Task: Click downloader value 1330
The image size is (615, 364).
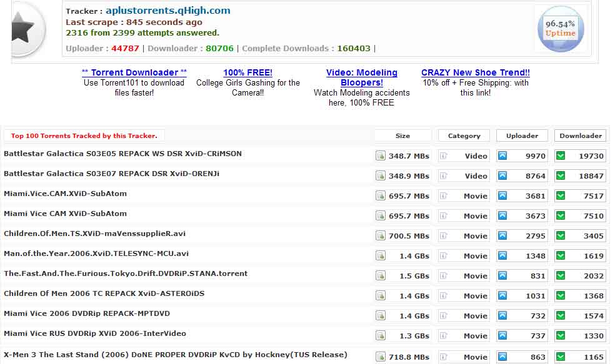Action: tap(593, 336)
